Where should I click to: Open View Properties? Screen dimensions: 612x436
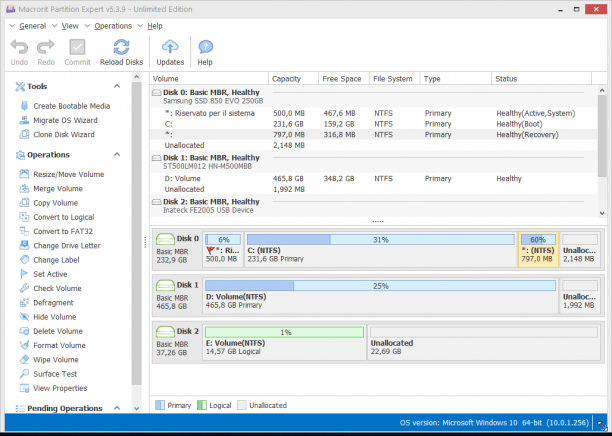point(53,388)
